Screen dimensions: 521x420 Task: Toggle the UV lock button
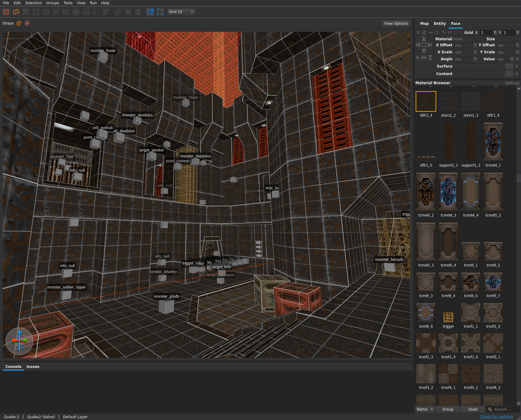click(160, 12)
